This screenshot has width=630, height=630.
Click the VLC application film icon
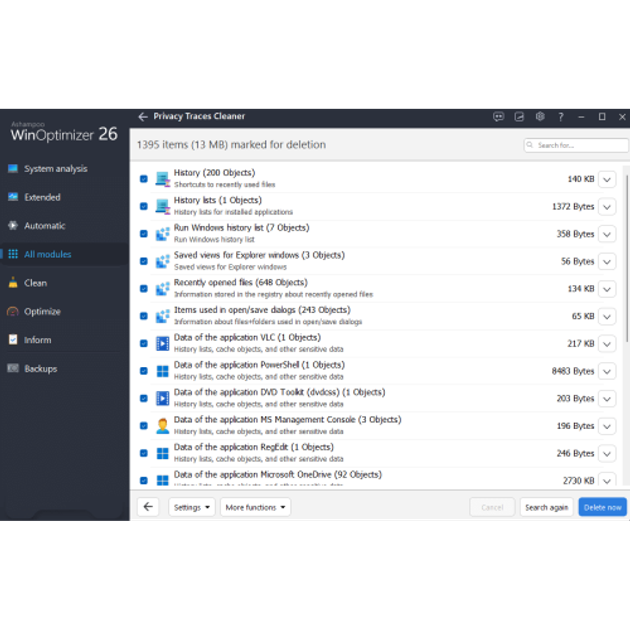pyautogui.click(x=162, y=344)
